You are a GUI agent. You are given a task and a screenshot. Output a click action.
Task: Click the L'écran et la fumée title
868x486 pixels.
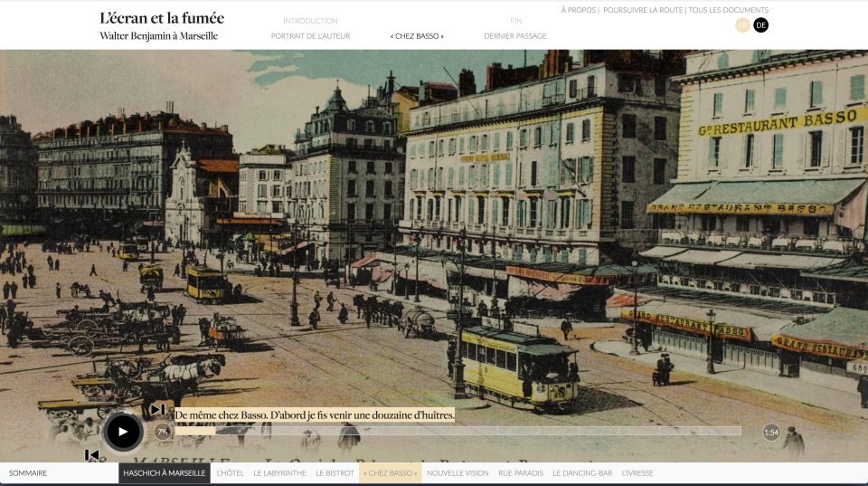[x=162, y=18]
